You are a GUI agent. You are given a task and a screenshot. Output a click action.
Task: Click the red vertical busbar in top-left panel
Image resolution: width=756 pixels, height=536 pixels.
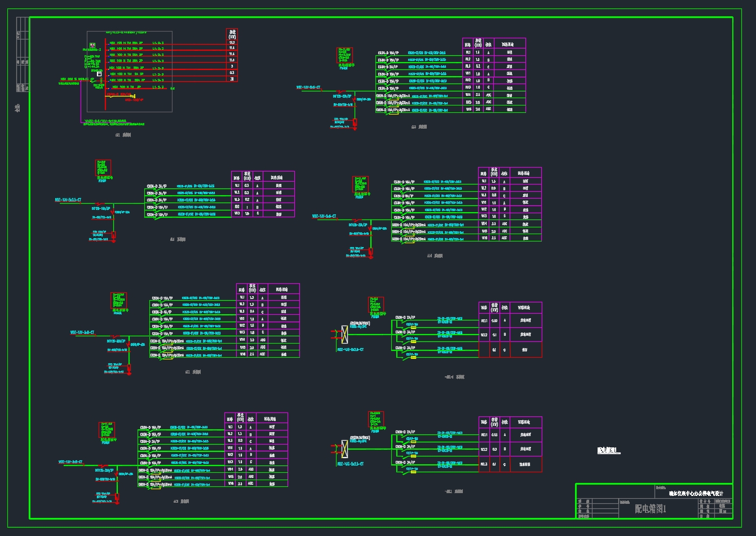[x=105, y=73]
